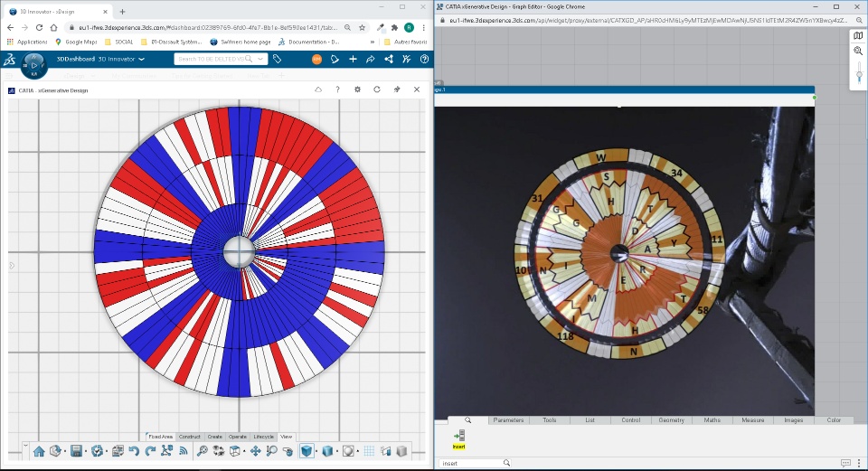Click the blue signal-waves feed icon
This screenshot has width=868, height=471.
(184, 451)
